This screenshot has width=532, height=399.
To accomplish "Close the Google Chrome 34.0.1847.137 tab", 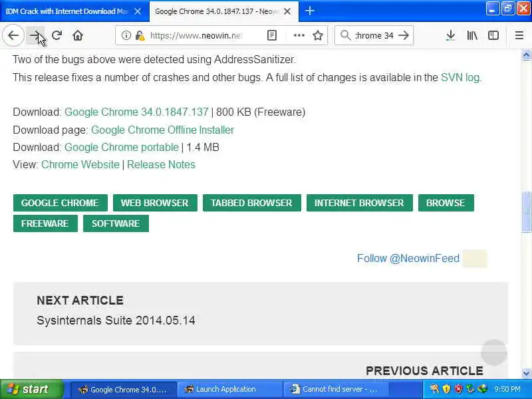I will [x=287, y=11].
